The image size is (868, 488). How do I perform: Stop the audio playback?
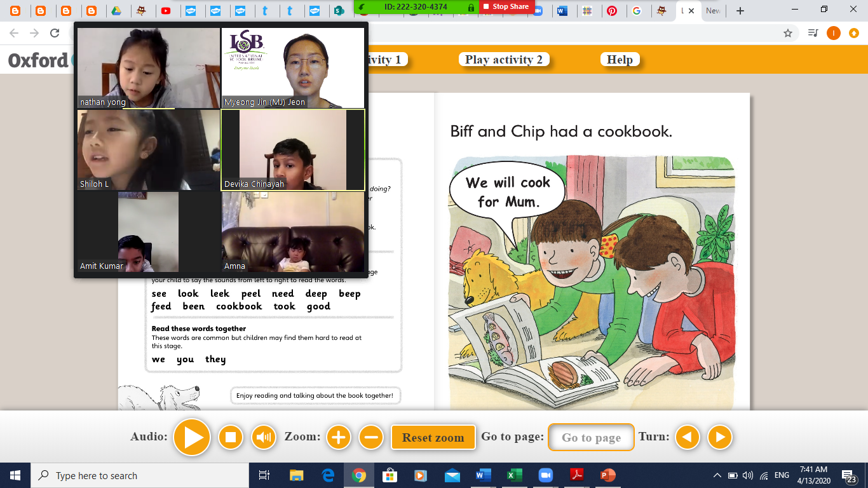[231, 437]
